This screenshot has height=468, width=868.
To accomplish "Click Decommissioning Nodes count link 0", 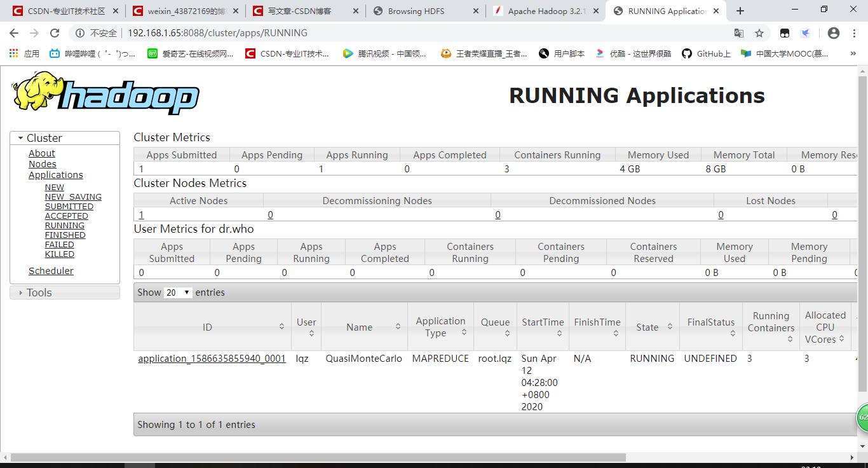I will point(270,215).
